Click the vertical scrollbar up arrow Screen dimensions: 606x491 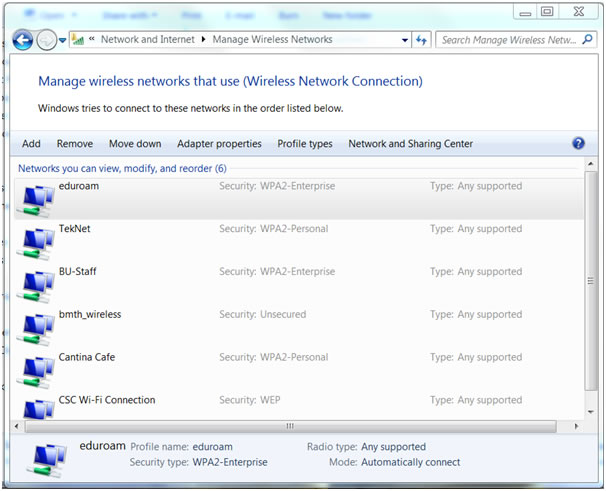pos(591,164)
